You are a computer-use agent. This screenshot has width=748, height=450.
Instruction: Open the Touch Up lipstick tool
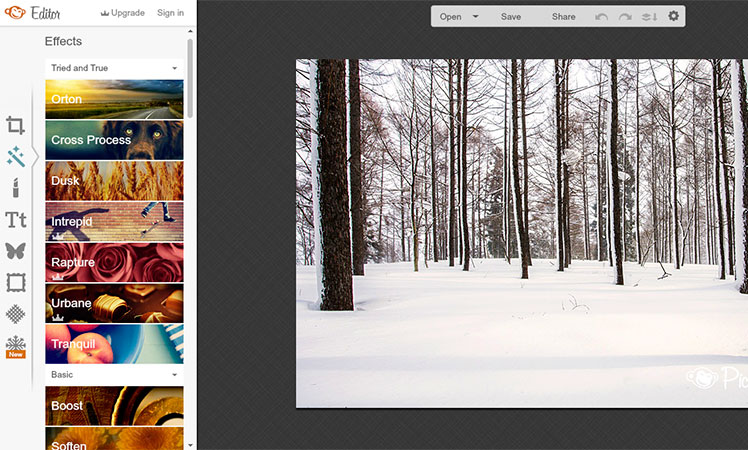15,188
